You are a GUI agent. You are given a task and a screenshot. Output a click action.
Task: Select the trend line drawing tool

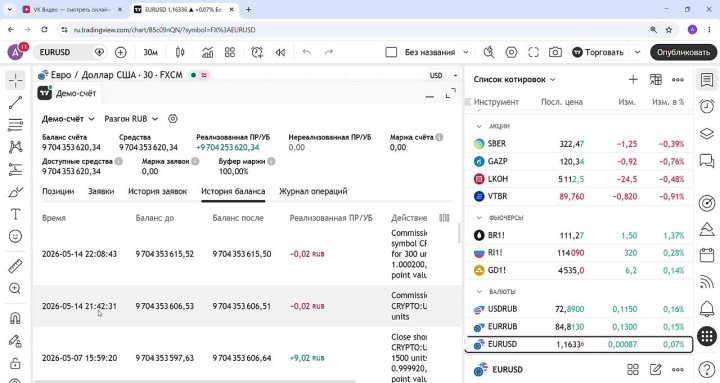click(x=15, y=102)
